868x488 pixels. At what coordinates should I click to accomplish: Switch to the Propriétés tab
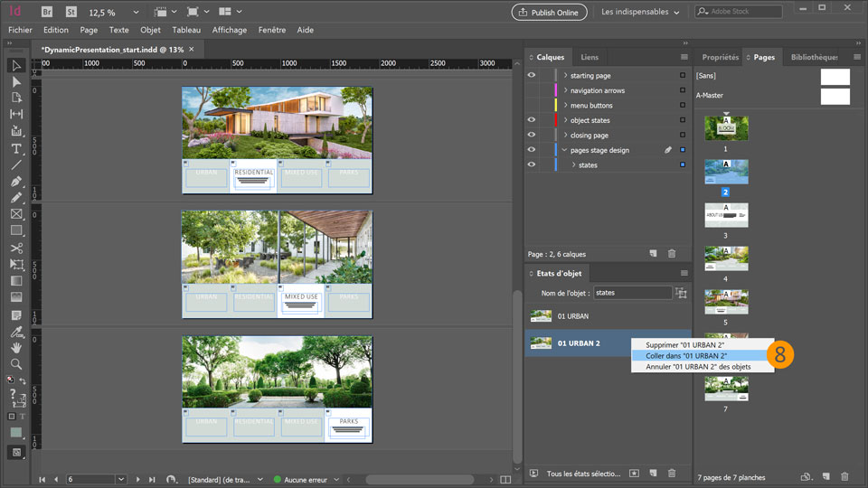pyautogui.click(x=721, y=57)
